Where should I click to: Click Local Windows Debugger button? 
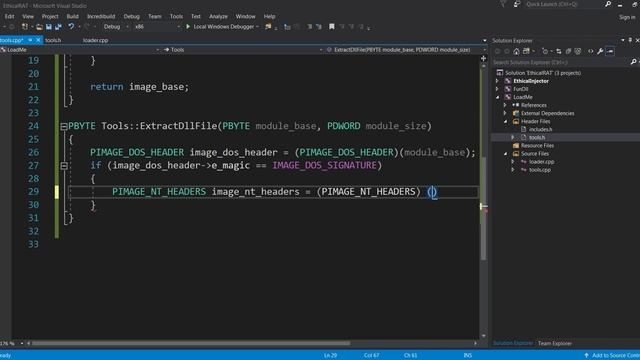coord(223,27)
